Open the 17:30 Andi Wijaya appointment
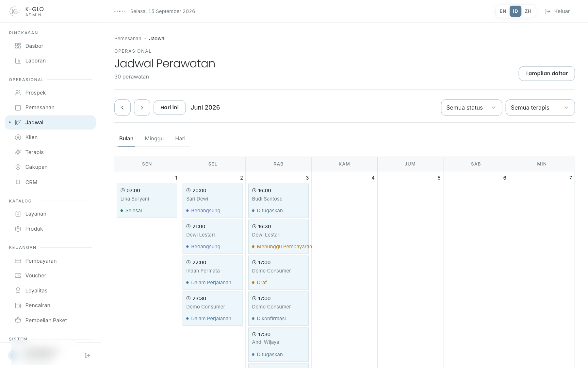The width and height of the screenshot is (588, 368). 278,345
